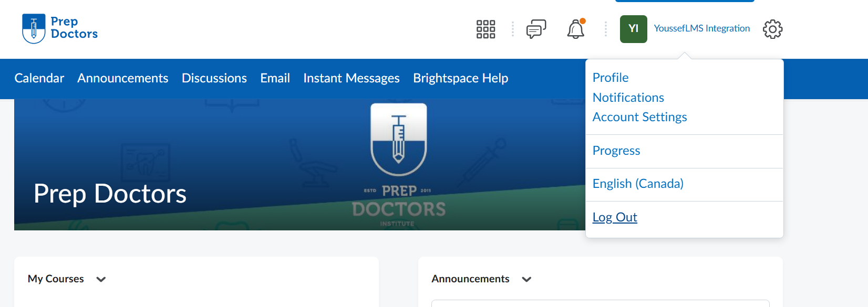Image resolution: width=868 pixels, height=307 pixels.
Task: Open Announcements in the navigation bar
Action: point(123,78)
